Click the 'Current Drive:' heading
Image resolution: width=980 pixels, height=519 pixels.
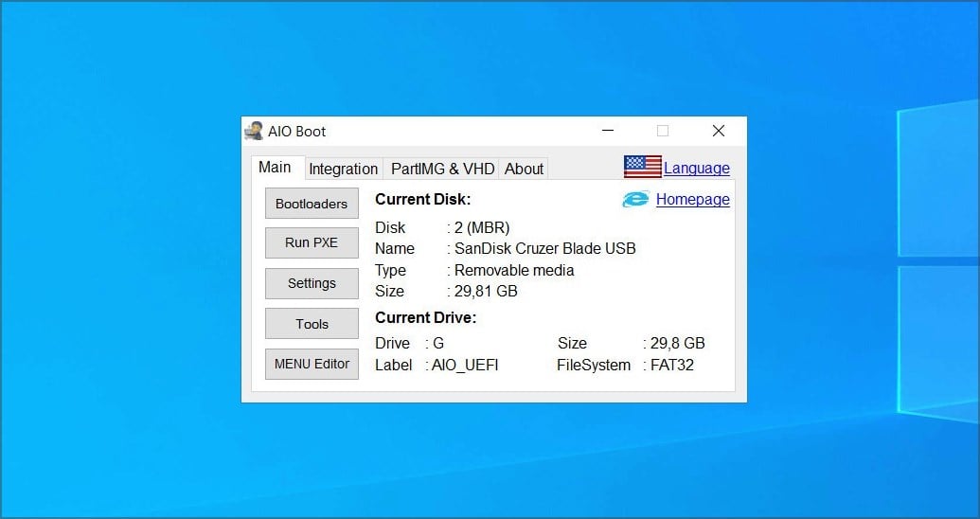(x=426, y=317)
